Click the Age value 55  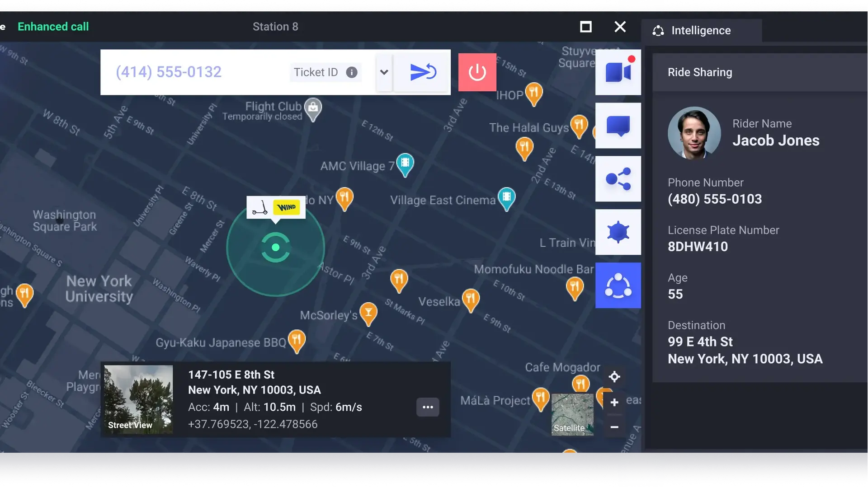(x=675, y=294)
